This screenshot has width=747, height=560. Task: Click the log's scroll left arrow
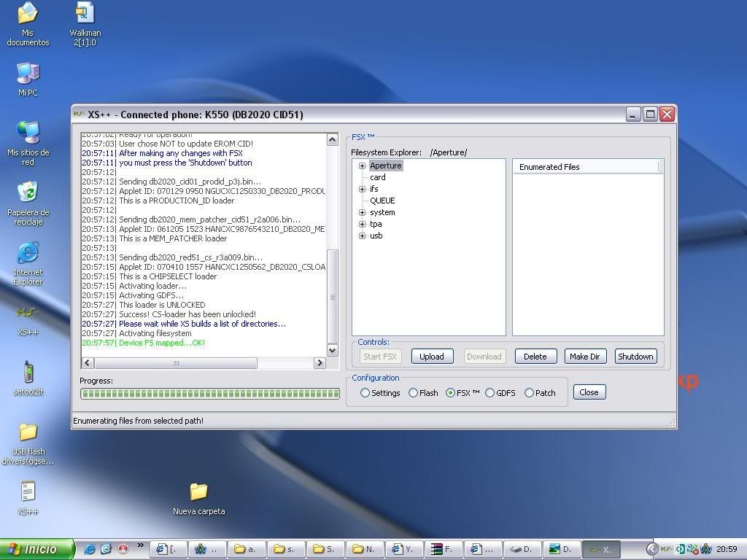point(88,363)
